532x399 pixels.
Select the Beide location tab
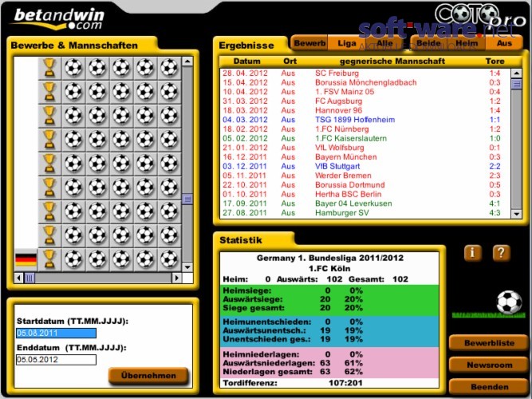click(428, 43)
